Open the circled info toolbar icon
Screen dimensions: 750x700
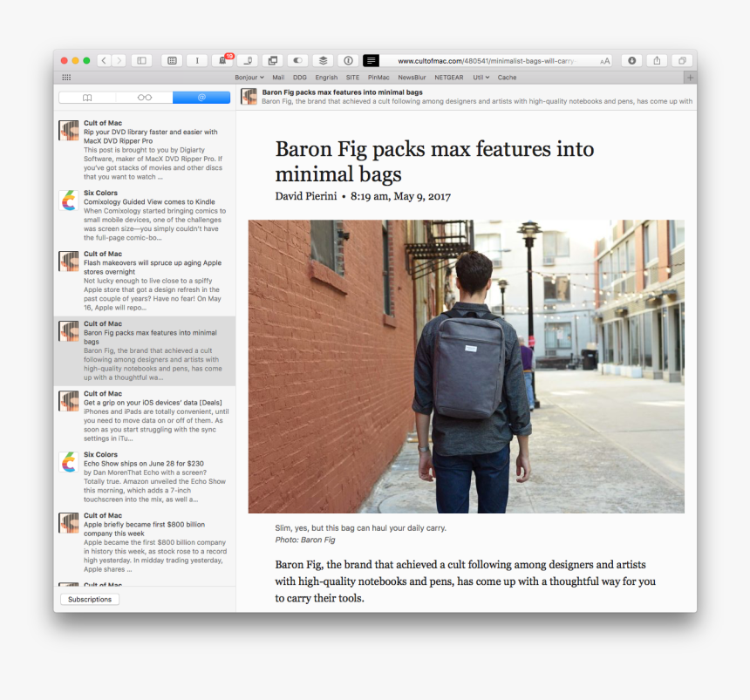(348, 60)
